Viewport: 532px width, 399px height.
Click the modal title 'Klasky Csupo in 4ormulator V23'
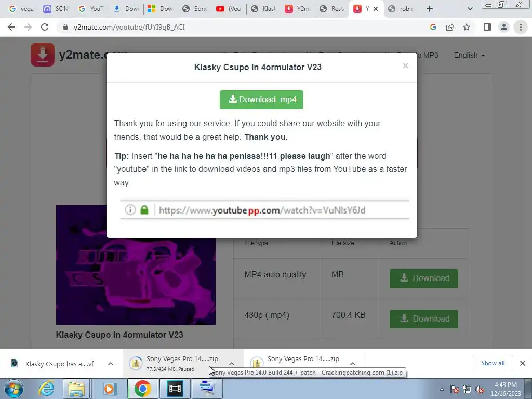click(x=258, y=67)
